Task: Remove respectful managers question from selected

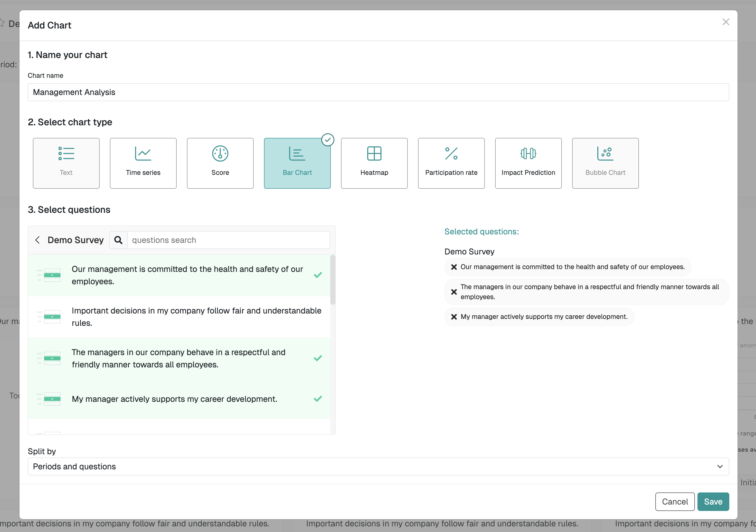Action: (x=454, y=292)
